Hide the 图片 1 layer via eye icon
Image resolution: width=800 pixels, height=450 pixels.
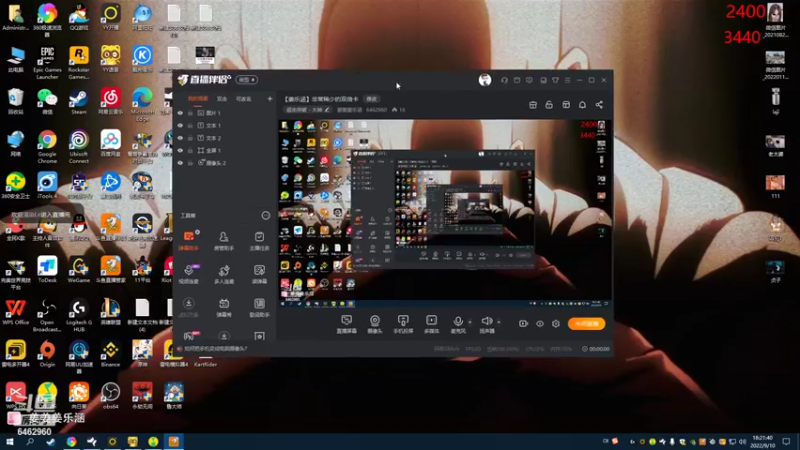click(x=180, y=113)
